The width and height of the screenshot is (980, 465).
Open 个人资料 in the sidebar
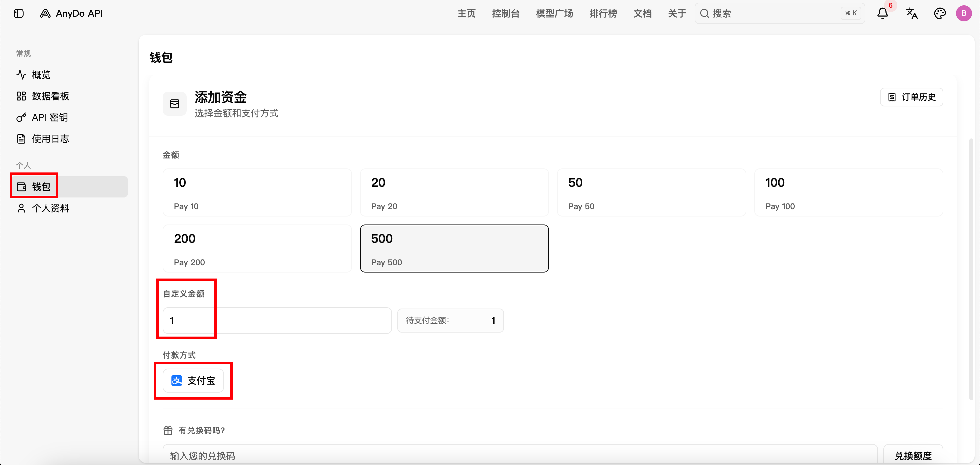coord(70,208)
